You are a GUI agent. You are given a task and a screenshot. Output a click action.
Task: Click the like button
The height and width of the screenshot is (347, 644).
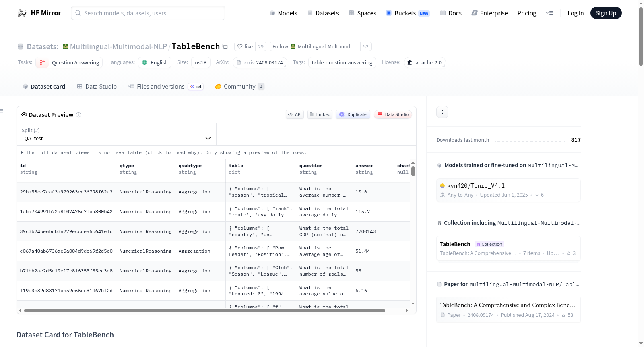point(245,47)
